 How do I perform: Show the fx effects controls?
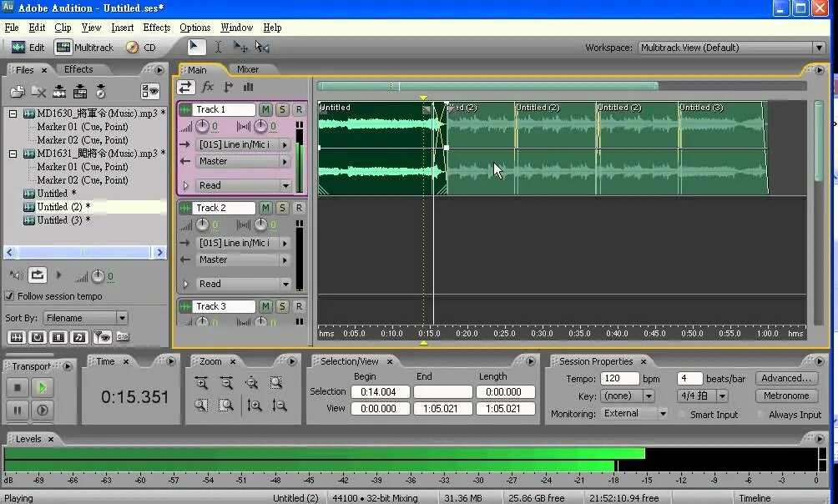[207, 87]
